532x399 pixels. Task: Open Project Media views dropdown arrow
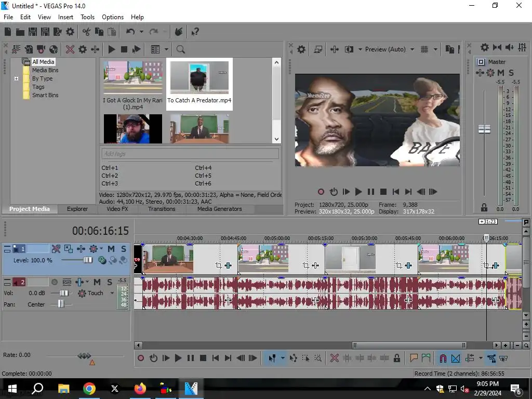click(x=166, y=49)
